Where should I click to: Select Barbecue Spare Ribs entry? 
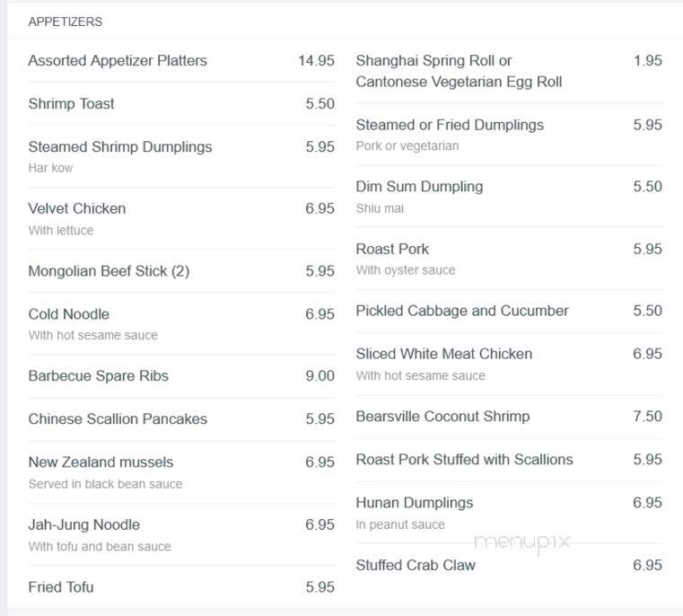tap(99, 376)
